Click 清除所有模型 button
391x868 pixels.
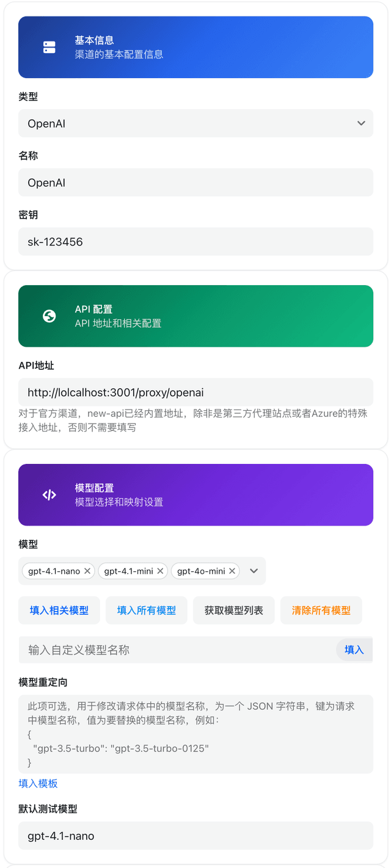(321, 610)
